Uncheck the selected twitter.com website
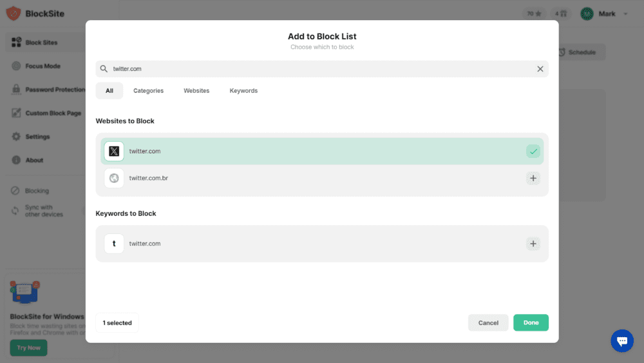 point(533,152)
